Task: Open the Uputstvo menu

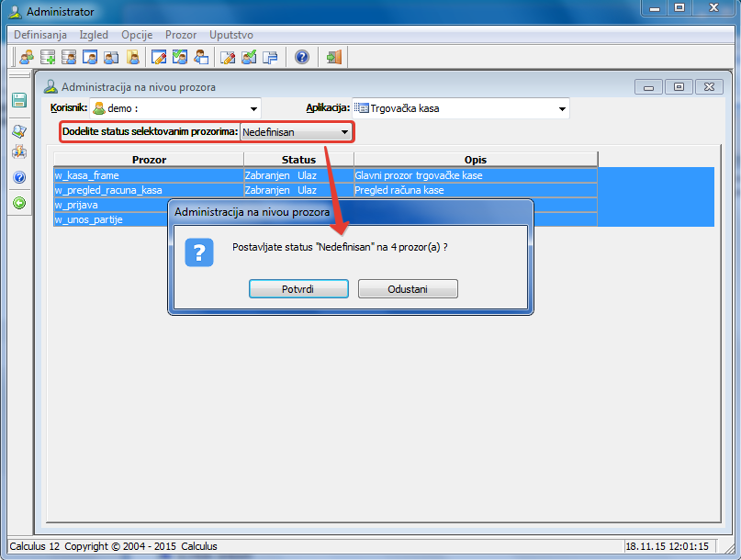Action: (x=230, y=35)
